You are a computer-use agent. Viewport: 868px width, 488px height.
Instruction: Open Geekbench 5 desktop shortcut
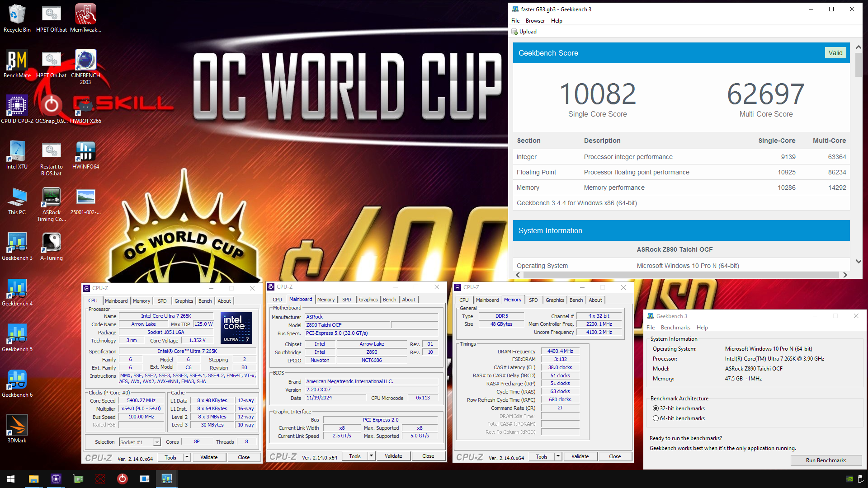17,338
